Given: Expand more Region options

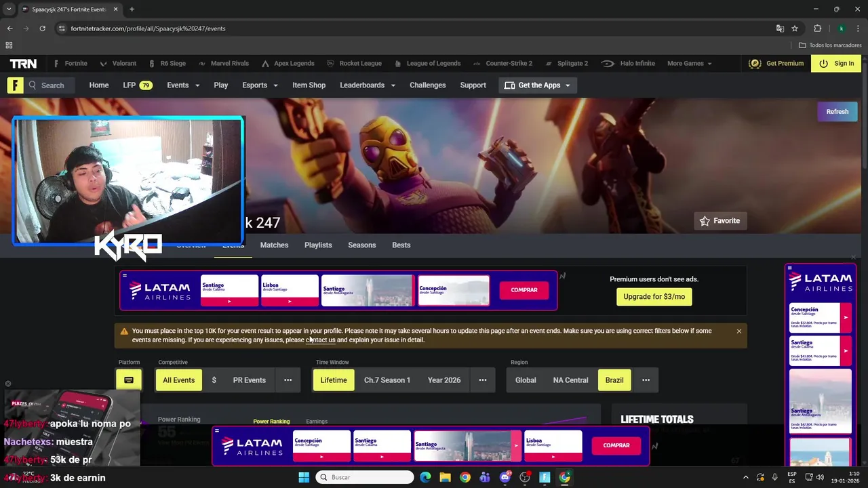Looking at the screenshot, I should pos(646,380).
